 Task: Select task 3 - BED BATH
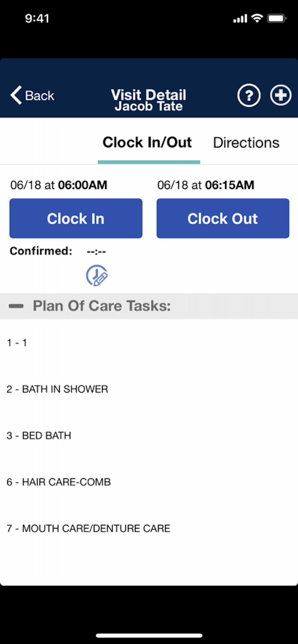[x=149, y=435]
